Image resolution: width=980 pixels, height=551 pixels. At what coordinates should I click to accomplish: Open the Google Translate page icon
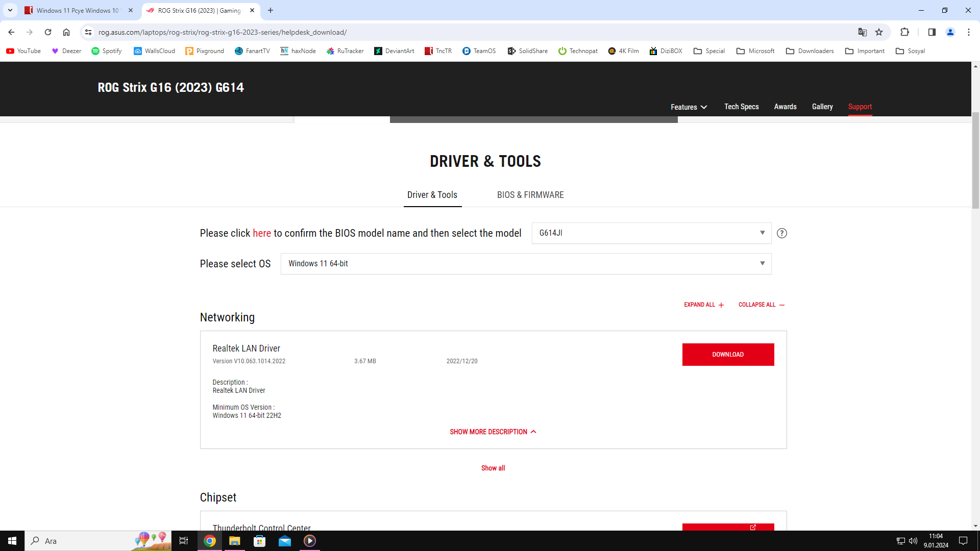[x=863, y=32]
